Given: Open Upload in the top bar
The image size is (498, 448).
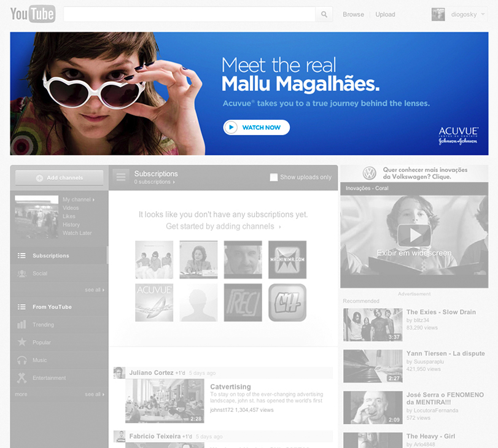Looking at the screenshot, I should tap(385, 14).
